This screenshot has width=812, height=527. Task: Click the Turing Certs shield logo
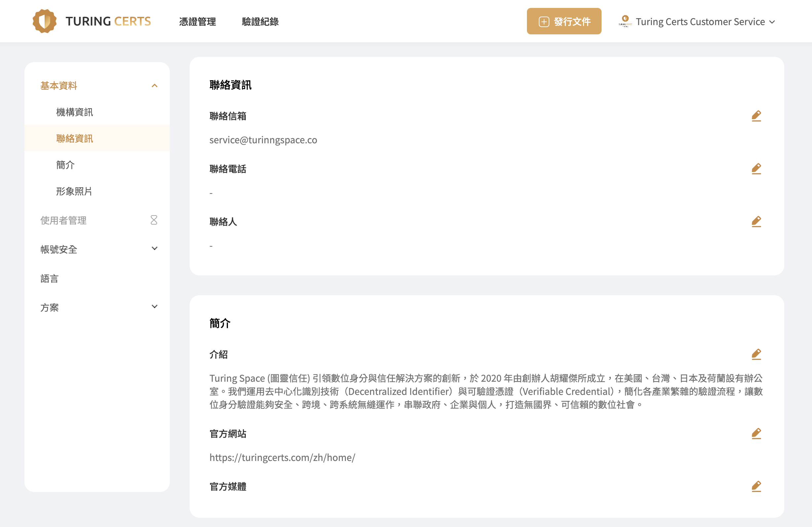click(x=44, y=21)
